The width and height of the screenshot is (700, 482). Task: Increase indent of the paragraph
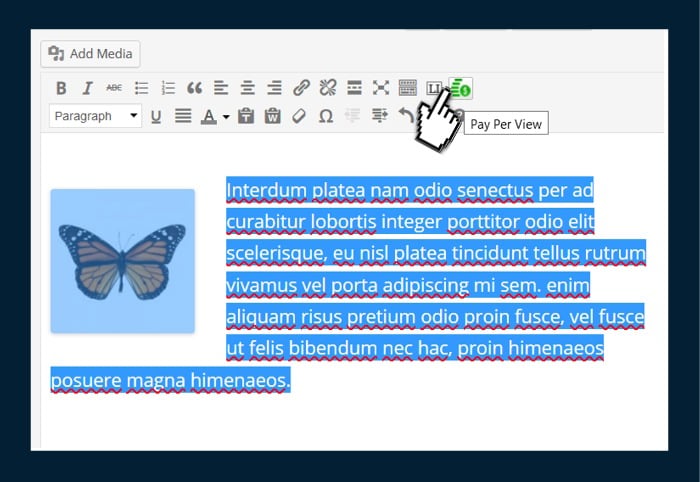379,116
